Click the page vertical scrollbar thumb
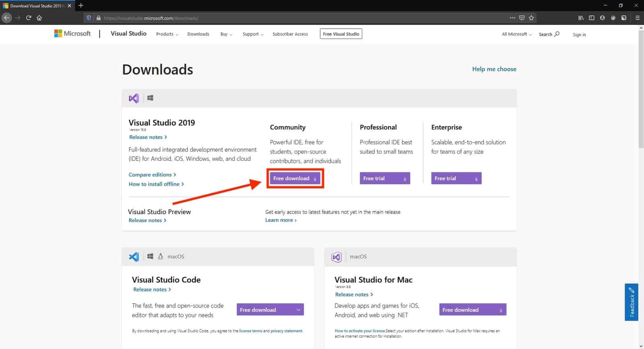This screenshot has width=644, height=349. pyautogui.click(x=641, y=89)
